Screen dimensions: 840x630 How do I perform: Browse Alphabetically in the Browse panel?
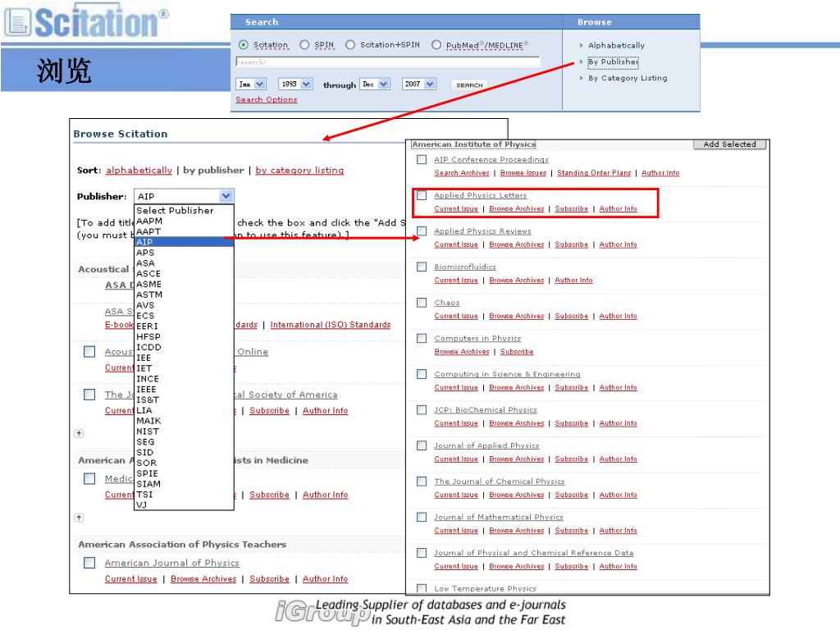(x=616, y=46)
